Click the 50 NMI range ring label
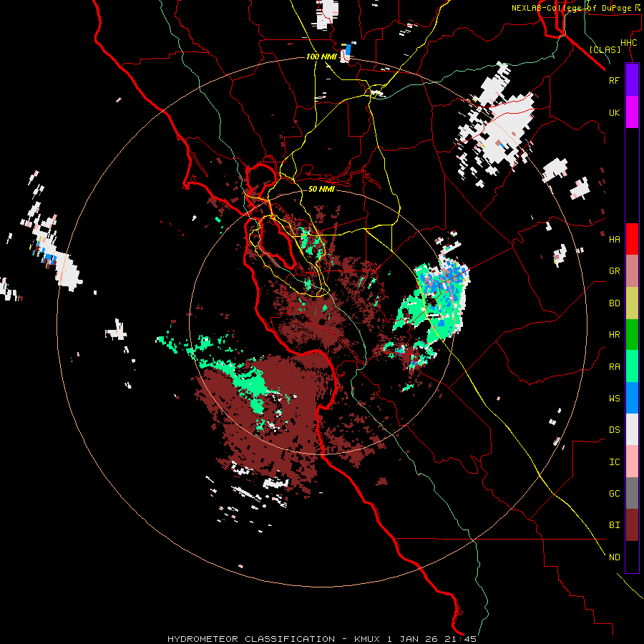This screenshot has width=644, height=644. (321, 189)
